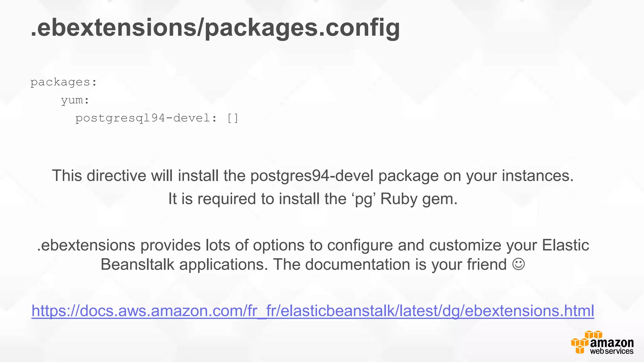Click the smiley face emoticon
This screenshot has height=362, width=644.
[x=518, y=264]
